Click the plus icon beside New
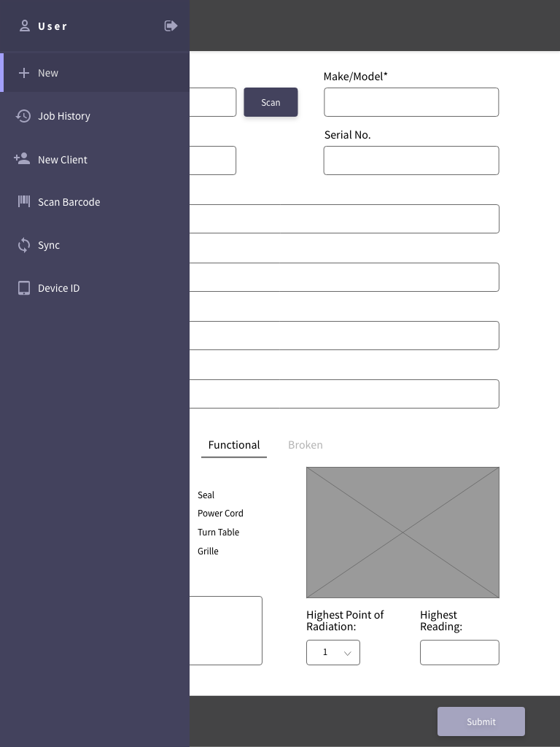 [24, 73]
